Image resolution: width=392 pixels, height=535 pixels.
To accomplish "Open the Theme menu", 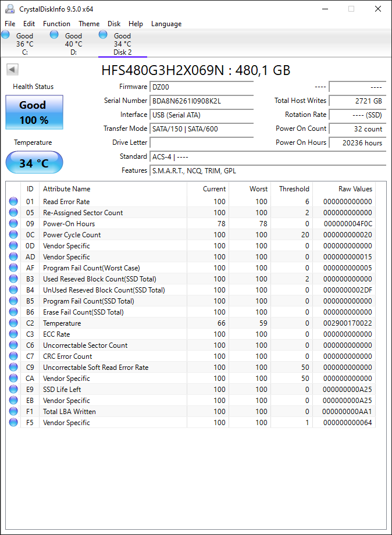I will (x=89, y=23).
